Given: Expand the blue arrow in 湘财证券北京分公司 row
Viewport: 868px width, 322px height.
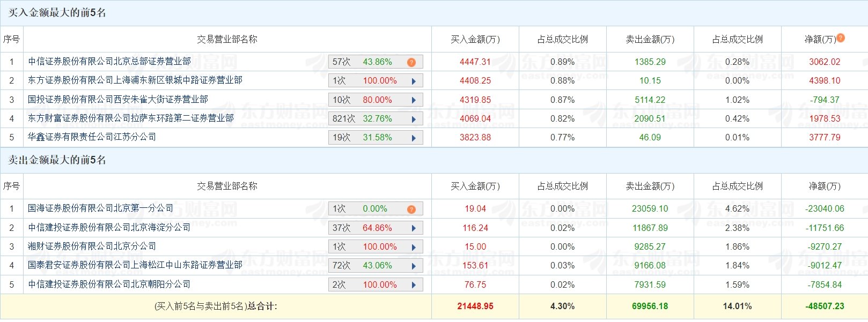Looking at the screenshot, I should point(414,247).
